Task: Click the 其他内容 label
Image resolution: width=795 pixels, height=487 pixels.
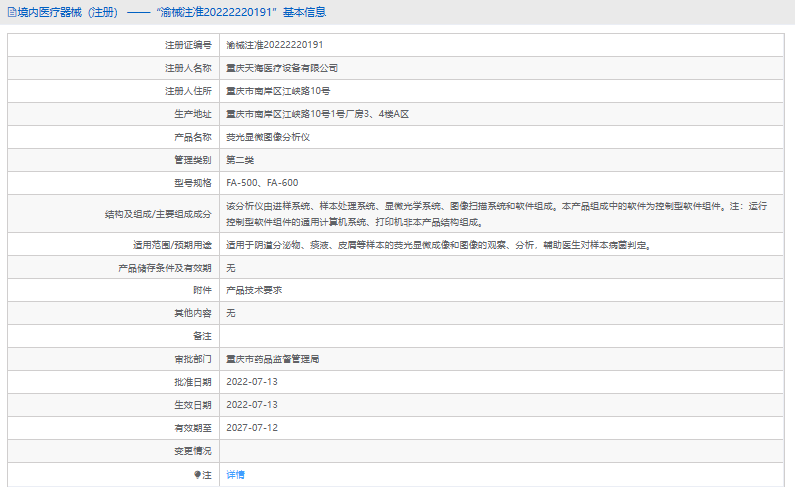Action: click(193, 313)
